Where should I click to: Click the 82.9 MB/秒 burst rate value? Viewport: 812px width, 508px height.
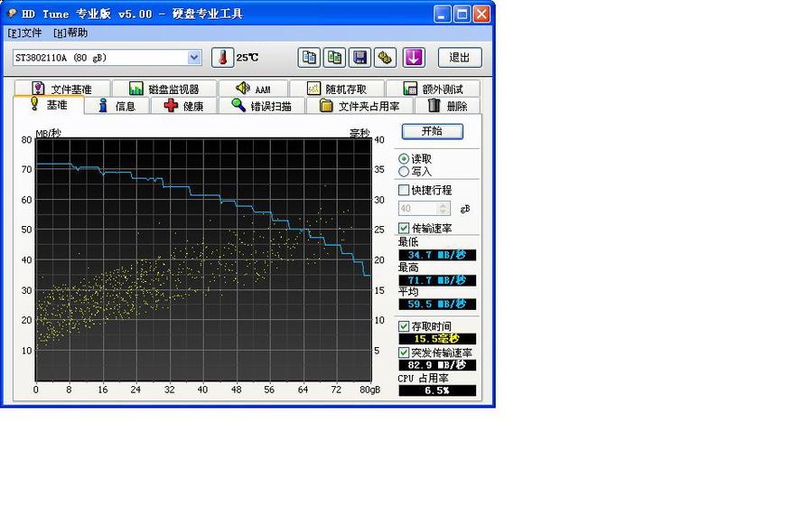tap(437, 364)
